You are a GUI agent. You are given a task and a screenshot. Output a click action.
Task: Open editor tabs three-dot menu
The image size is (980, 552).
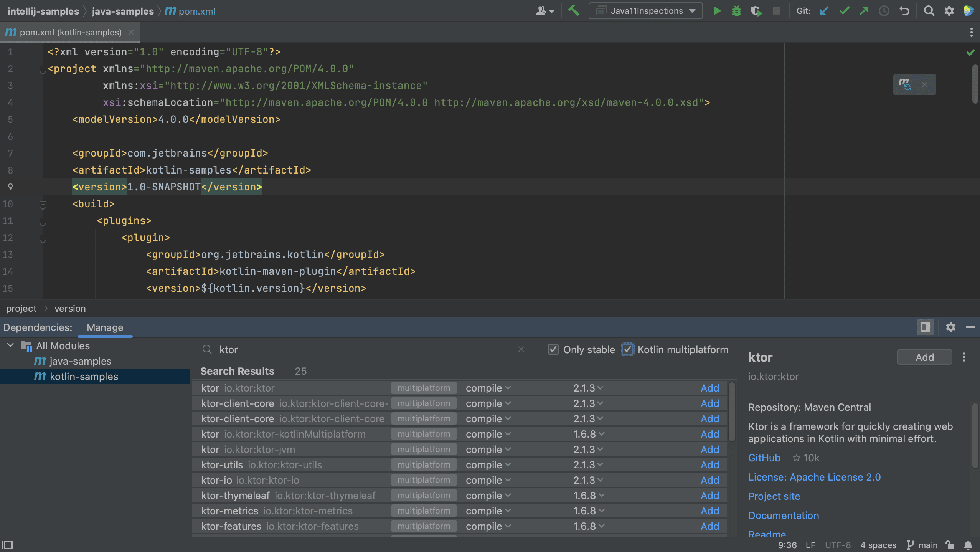pyautogui.click(x=971, y=32)
